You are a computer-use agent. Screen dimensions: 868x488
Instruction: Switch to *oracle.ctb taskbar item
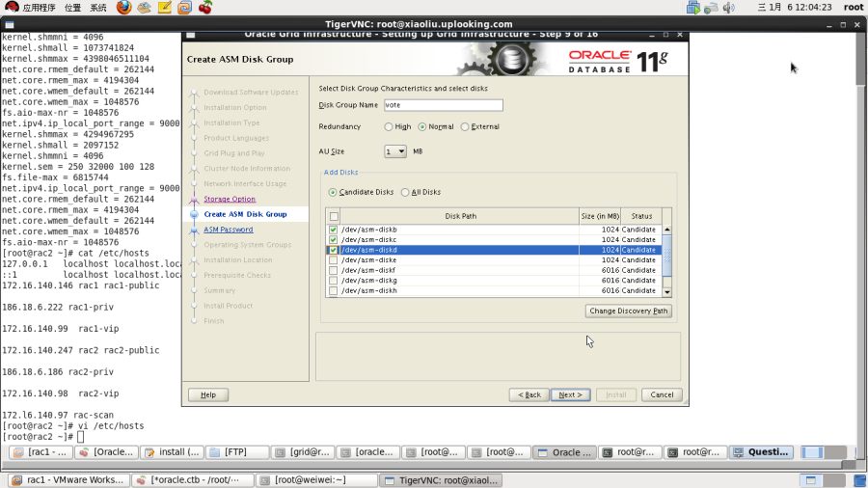tap(192, 480)
